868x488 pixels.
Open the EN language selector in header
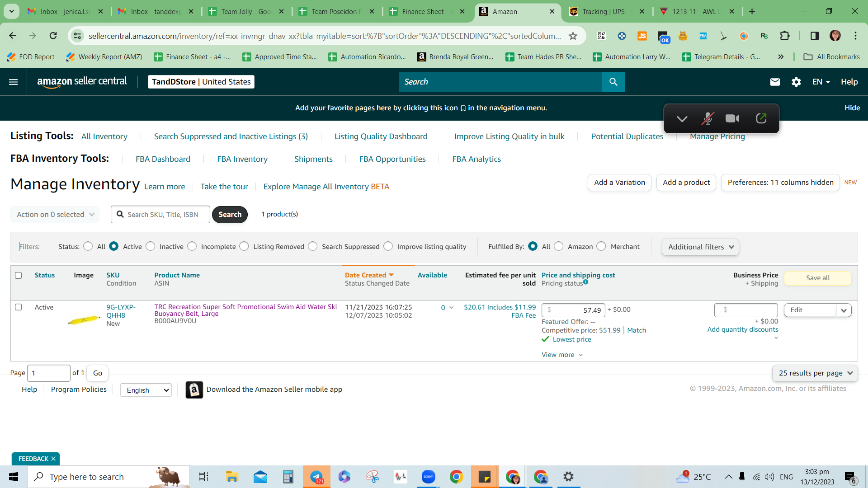tap(821, 82)
